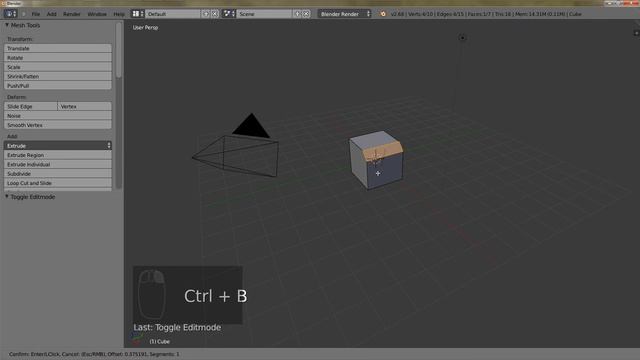640x360 pixels.
Task: Click the 'Last: Toggle Editmode' overlay text
Action: pyautogui.click(x=177, y=327)
